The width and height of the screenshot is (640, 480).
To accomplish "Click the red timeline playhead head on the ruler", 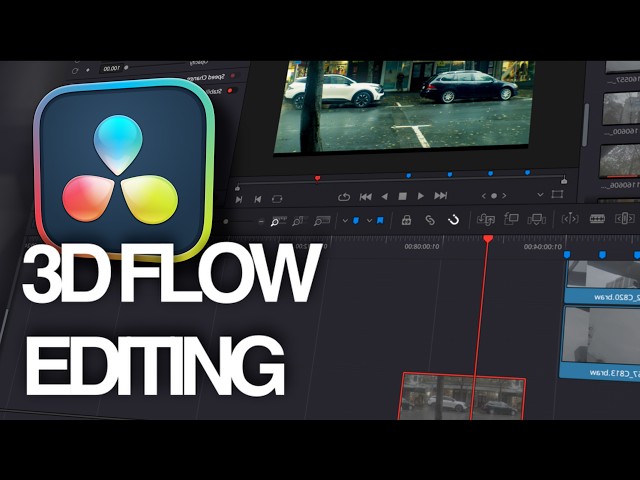I will (x=488, y=239).
